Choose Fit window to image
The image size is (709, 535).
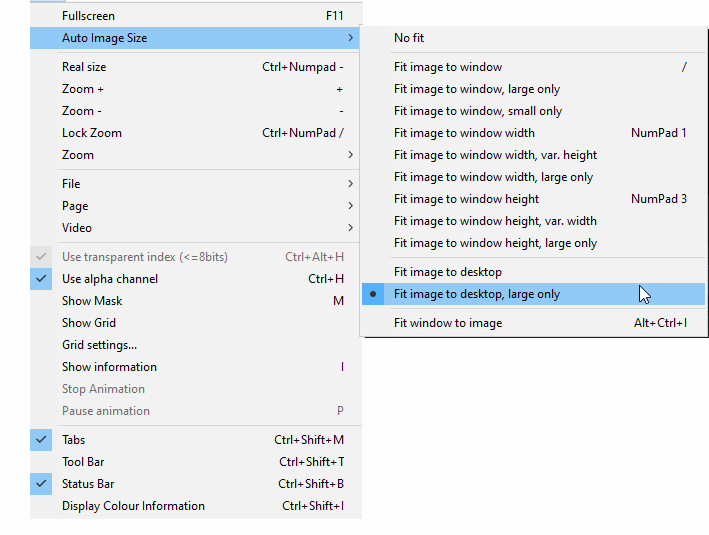pyautogui.click(x=448, y=323)
